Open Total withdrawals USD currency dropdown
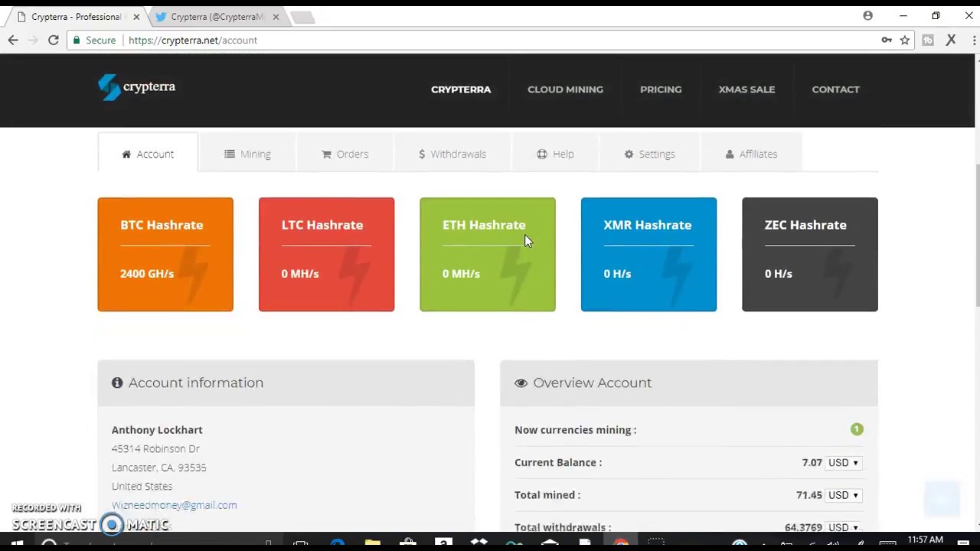Viewport: 980px width, 551px height. coord(843,527)
